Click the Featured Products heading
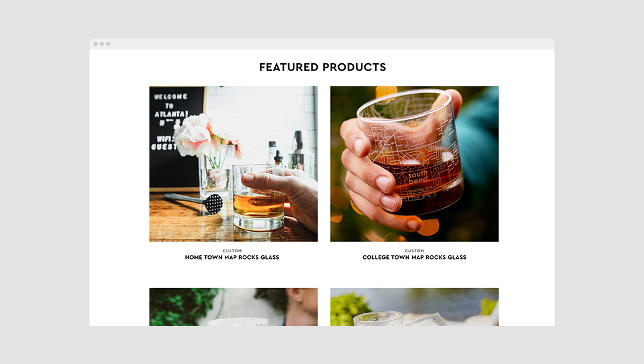The width and height of the screenshot is (644, 364). (323, 67)
